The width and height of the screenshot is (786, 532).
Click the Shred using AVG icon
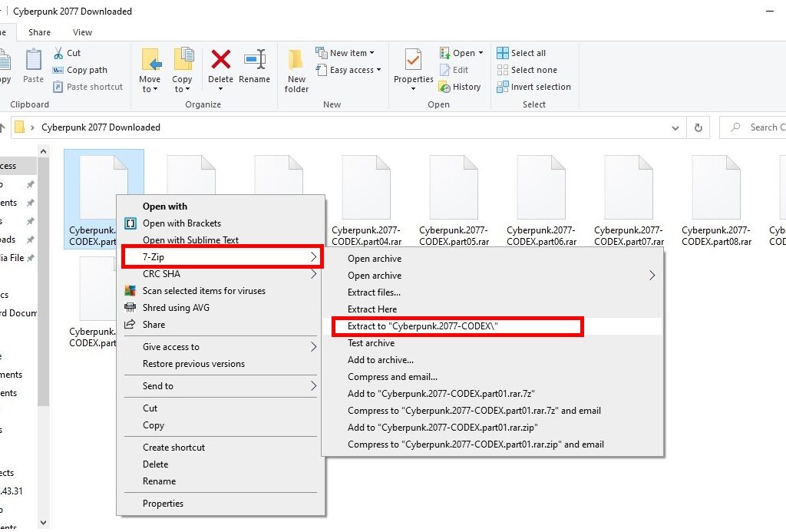pos(130,307)
